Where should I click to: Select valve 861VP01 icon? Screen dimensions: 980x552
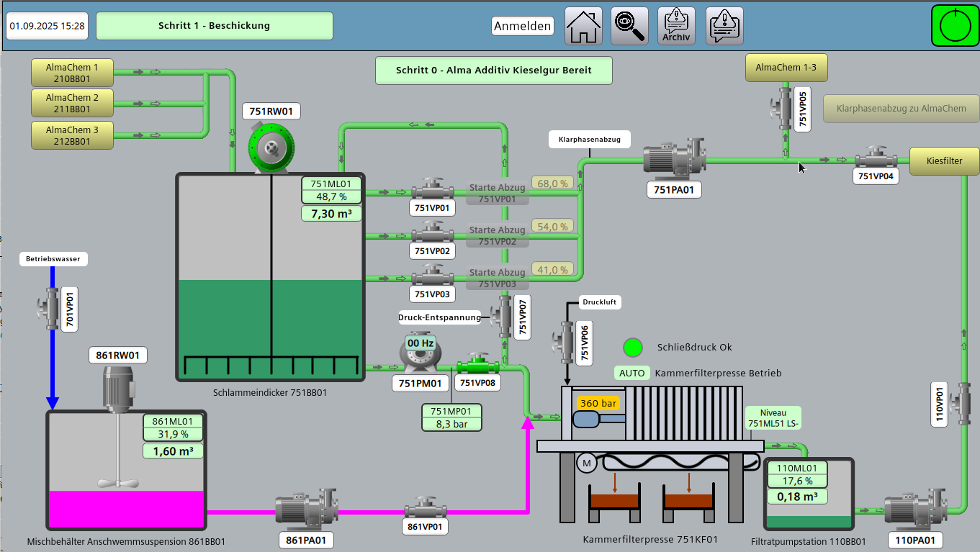coord(423,510)
